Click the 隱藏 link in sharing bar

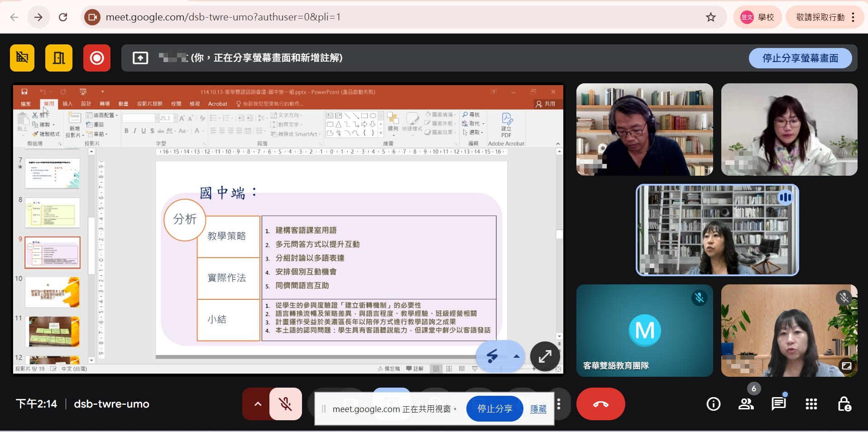tap(538, 409)
